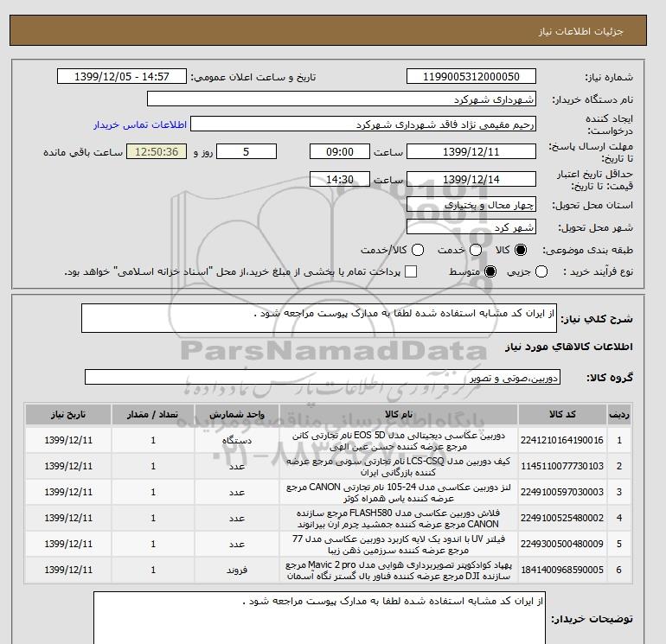
Task: Click delivery province field چهار محال و بختیاری
Action: tap(471, 205)
